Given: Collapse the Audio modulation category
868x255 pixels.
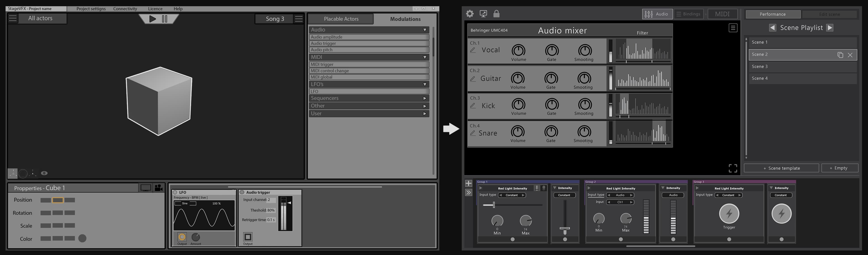Looking at the screenshot, I should (x=425, y=30).
